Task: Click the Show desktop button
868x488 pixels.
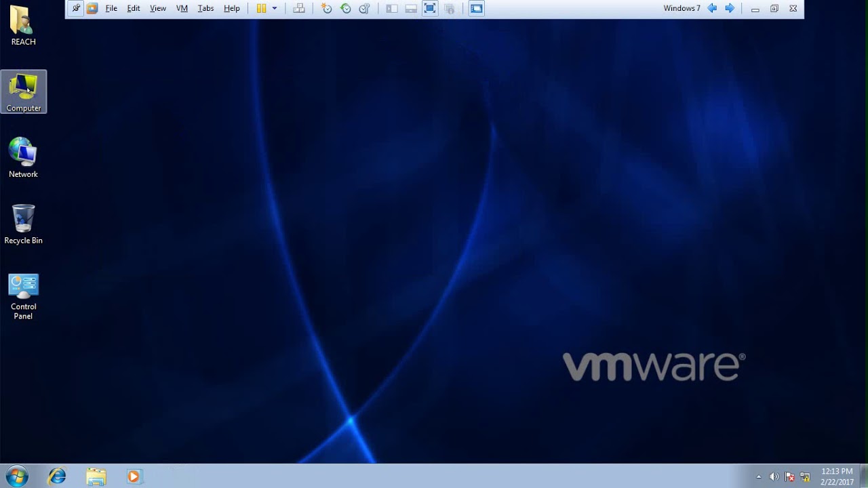Action: click(863, 476)
